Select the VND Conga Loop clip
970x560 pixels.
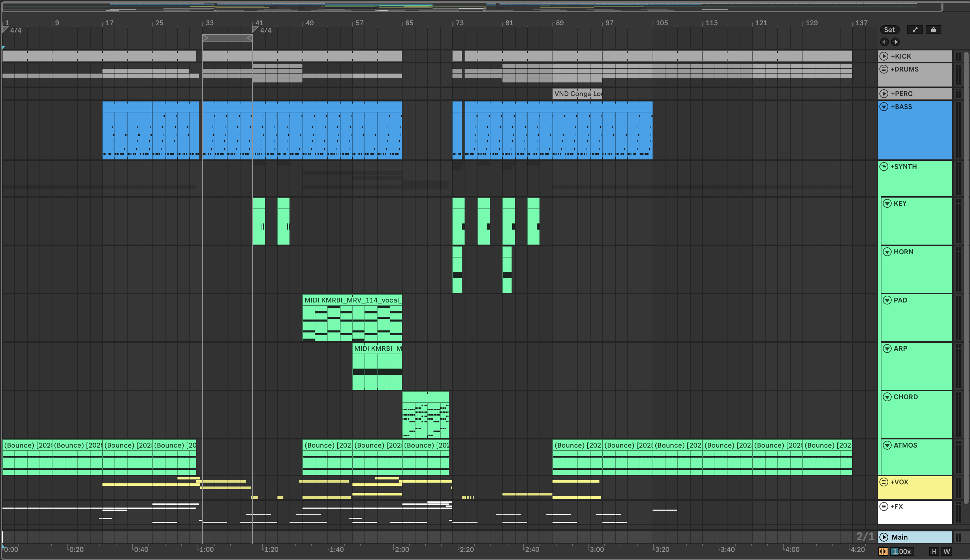tap(577, 94)
